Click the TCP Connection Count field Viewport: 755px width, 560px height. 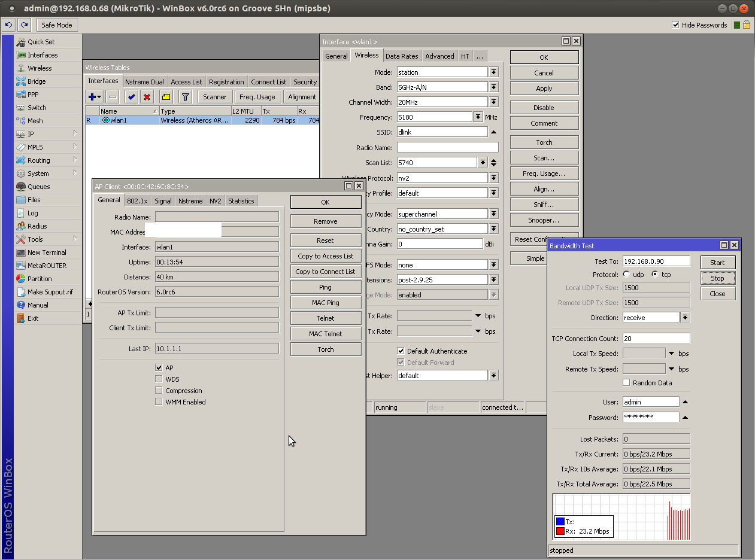coord(656,339)
